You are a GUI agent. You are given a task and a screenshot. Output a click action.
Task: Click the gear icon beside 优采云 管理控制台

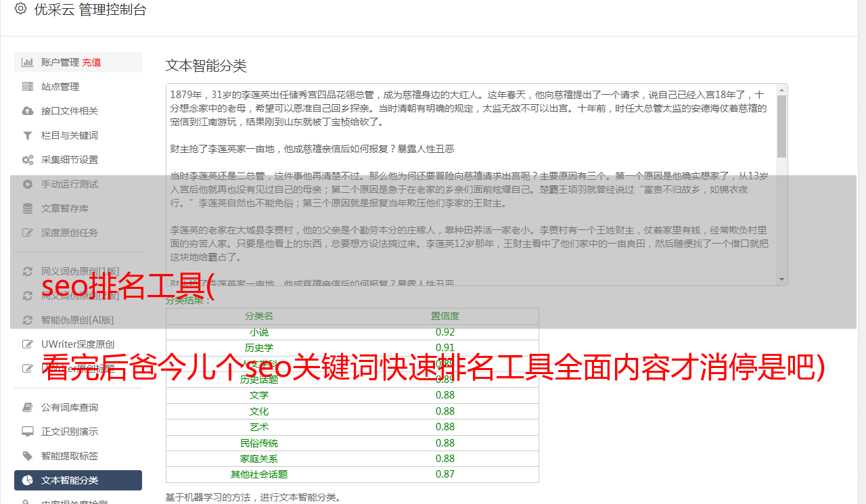pos(20,9)
